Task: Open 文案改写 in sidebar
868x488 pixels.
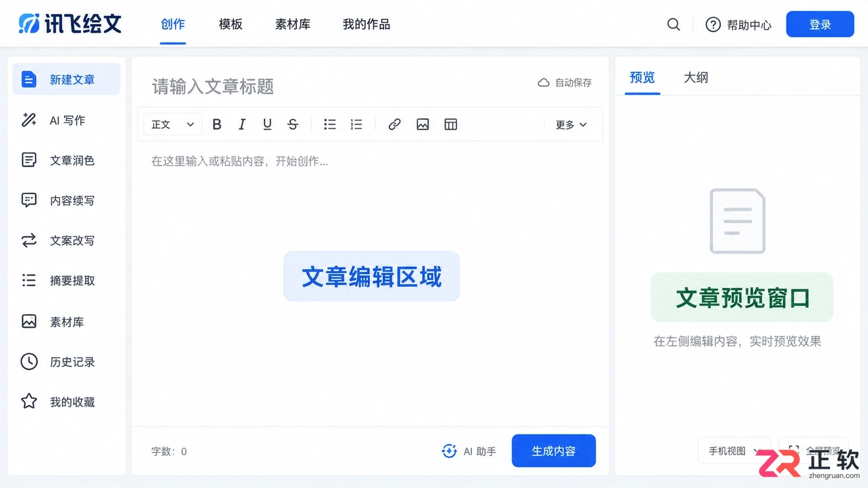Action: pos(66,241)
